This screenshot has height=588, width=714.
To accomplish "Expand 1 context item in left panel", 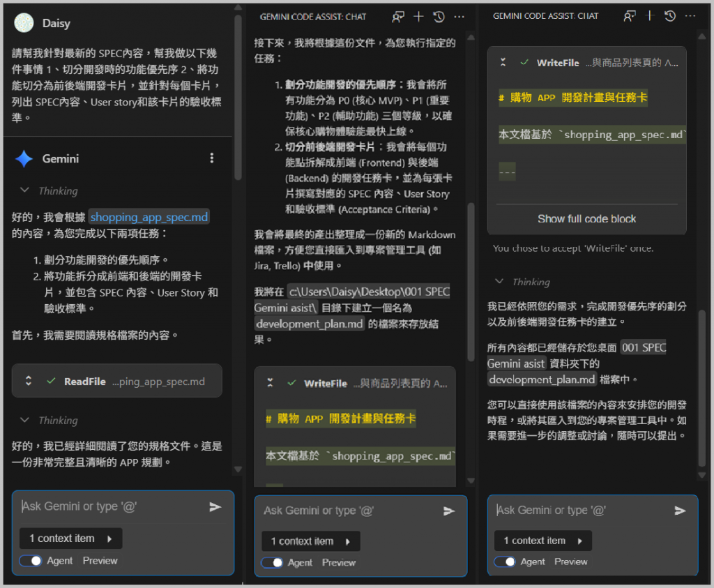I will click(x=70, y=538).
